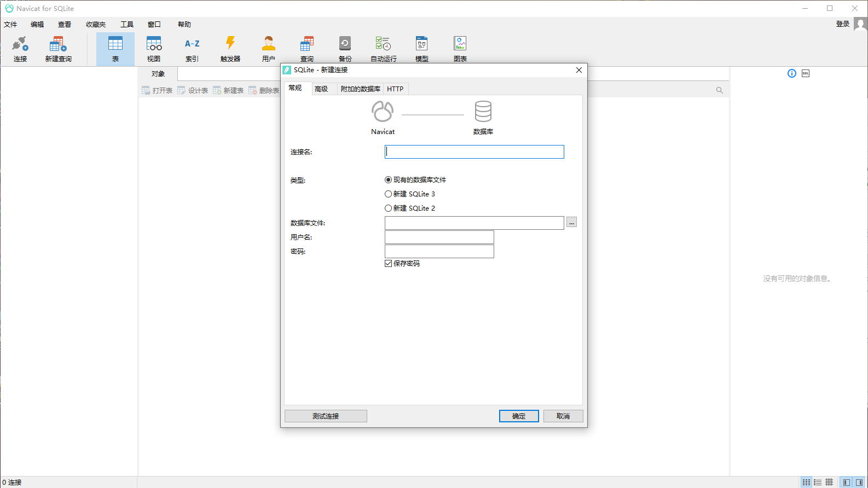
Task: Click the browse '...' button for database file
Action: click(x=571, y=222)
